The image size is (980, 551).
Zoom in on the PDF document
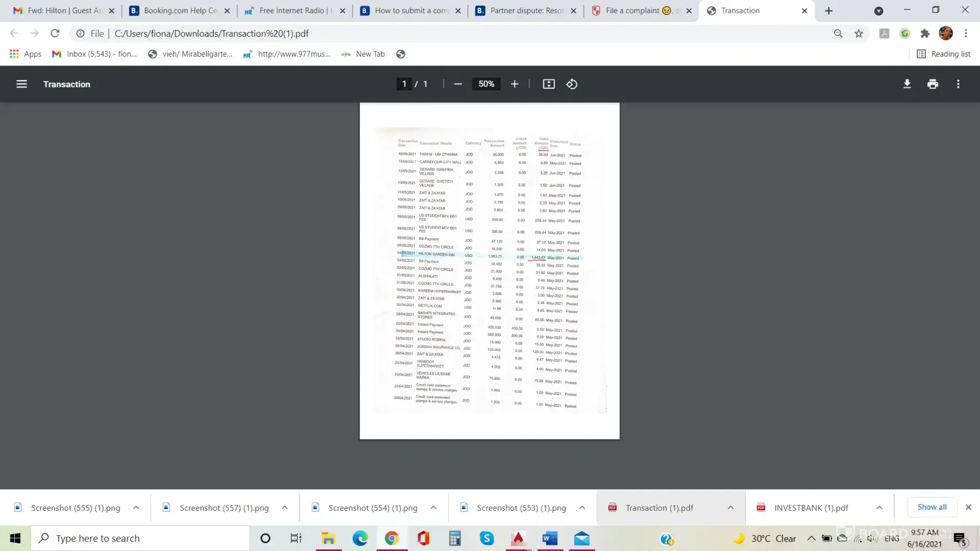514,84
